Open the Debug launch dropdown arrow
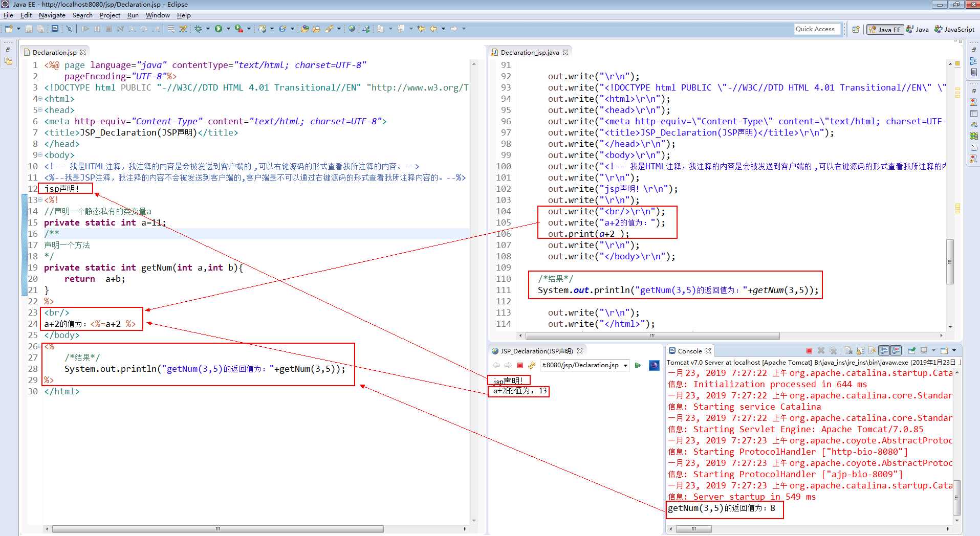This screenshot has height=536, width=980. [x=208, y=29]
